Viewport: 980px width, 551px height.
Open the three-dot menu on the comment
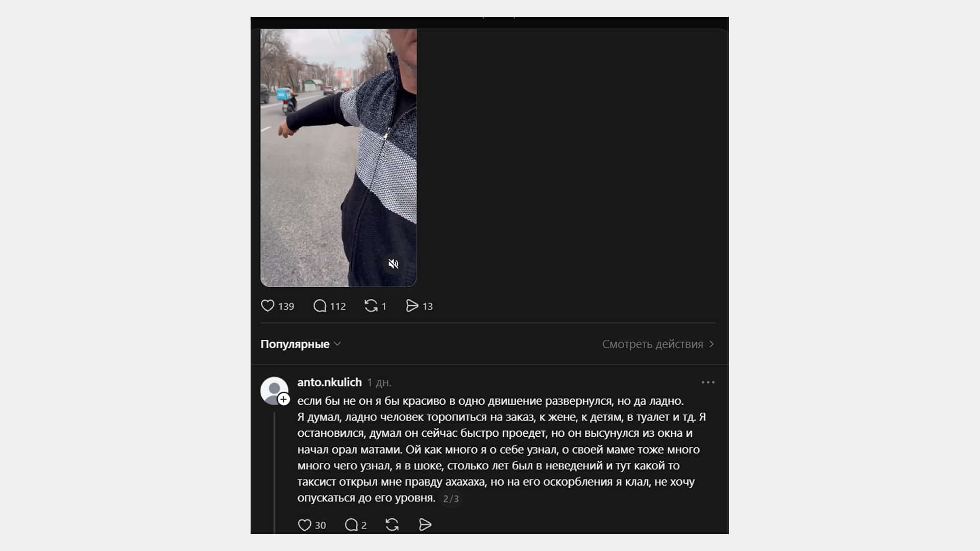[x=708, y=382]
